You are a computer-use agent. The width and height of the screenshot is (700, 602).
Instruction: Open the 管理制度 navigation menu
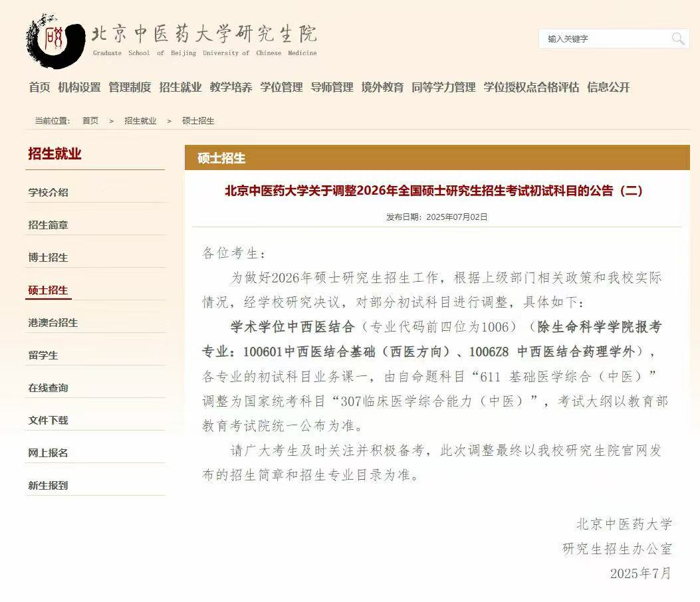[130, 87]
